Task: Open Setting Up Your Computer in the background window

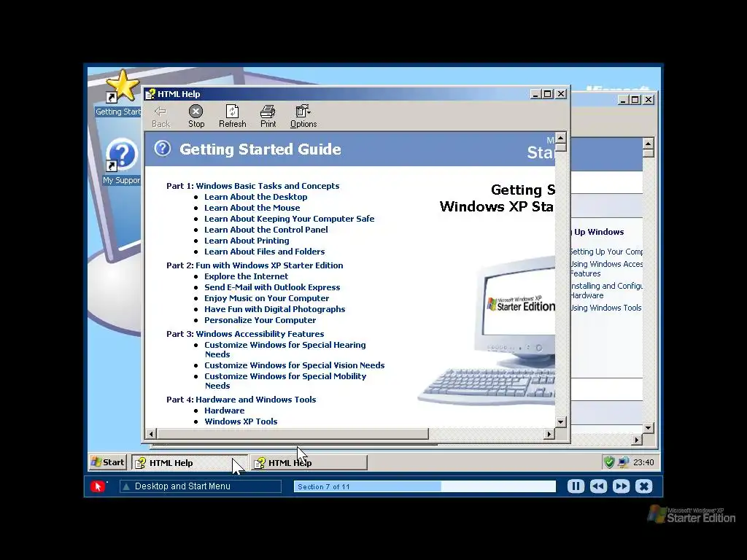Action: point(606,252)
